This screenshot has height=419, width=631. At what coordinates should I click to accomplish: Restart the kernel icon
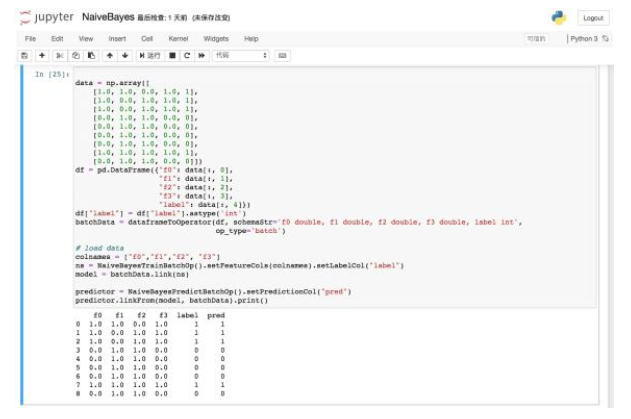pos(187,56)
